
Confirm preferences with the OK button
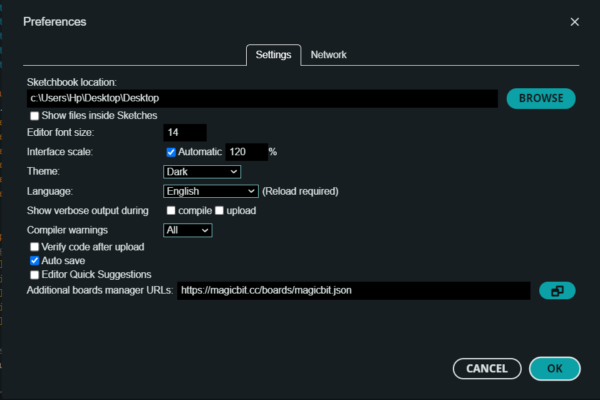click(554, 368)
